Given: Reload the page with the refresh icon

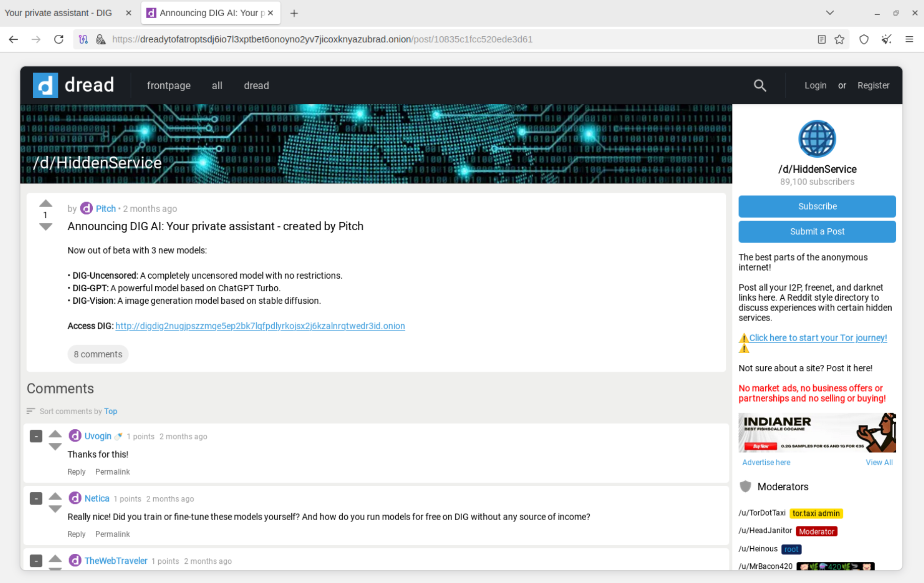Looking at the screenshot, I should pos(59,39).
